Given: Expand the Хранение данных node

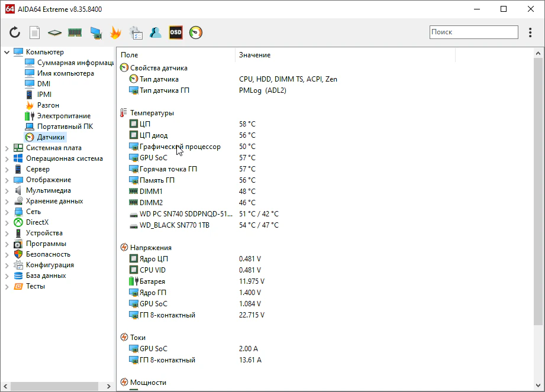Looking at the screenshot, I should point(7,202).
